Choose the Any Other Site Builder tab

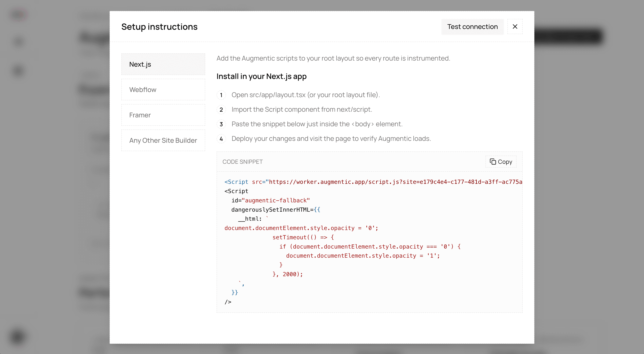[x=163, y=140]
